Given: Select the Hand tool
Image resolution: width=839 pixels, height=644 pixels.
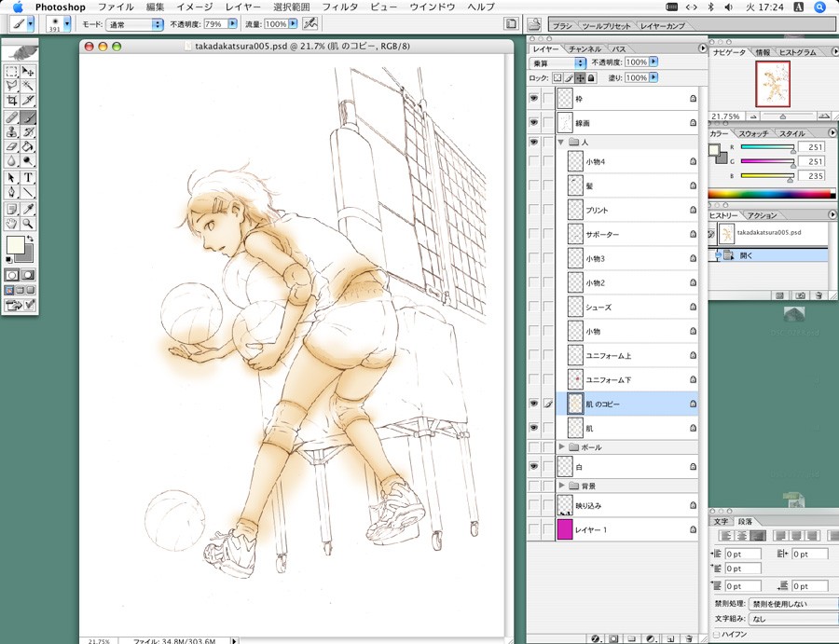Looking at the screenshot, I should coord(12,224).
